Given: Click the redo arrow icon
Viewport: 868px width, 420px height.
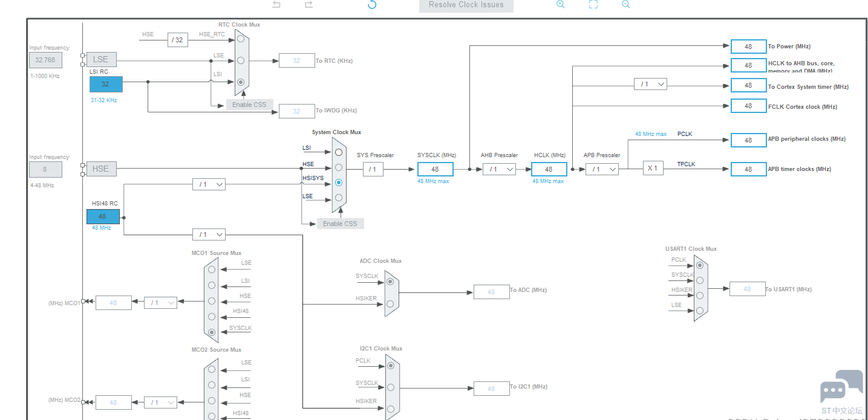Looking at the screenshot, I should click(x=308, y=5).
